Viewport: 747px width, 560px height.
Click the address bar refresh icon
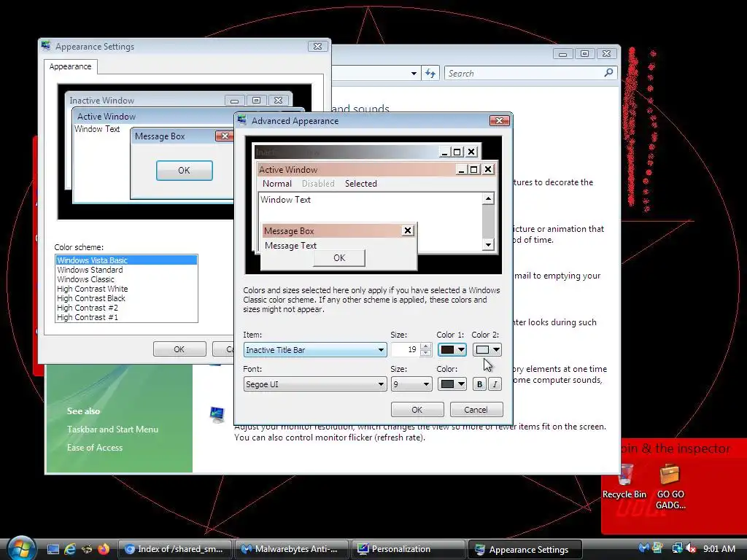tap(430, 74)
